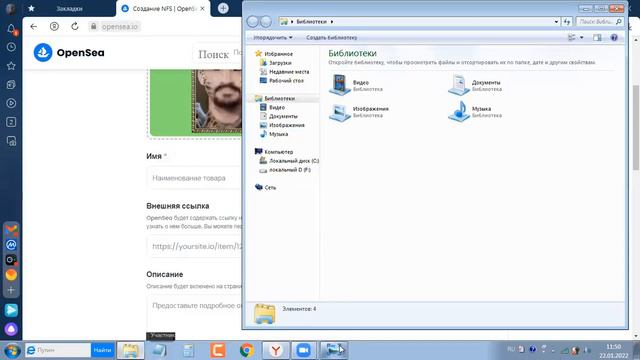Open new browser tab with plus button
640x360 pixels.
tap(223, 8)
